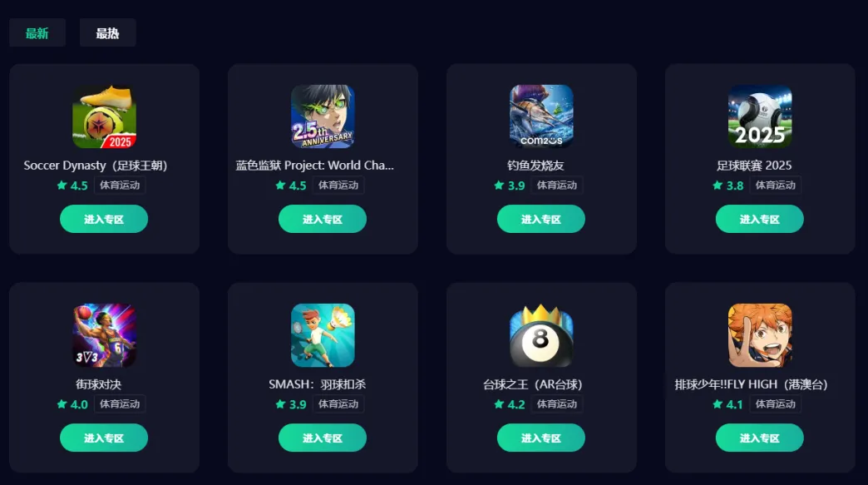Open the 足球联赛 2025 soccer ball icon
This screenshot has height=485, width=868.
click(x=760, y=116)
